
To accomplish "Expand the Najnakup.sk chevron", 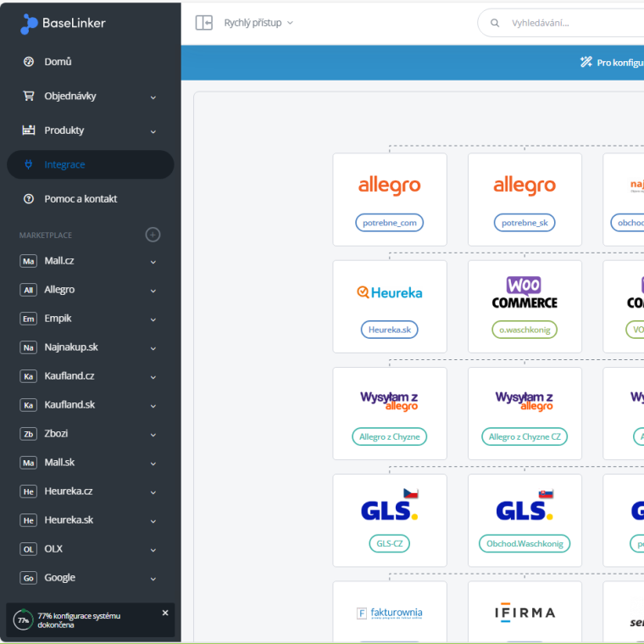I will pos(153,348).
